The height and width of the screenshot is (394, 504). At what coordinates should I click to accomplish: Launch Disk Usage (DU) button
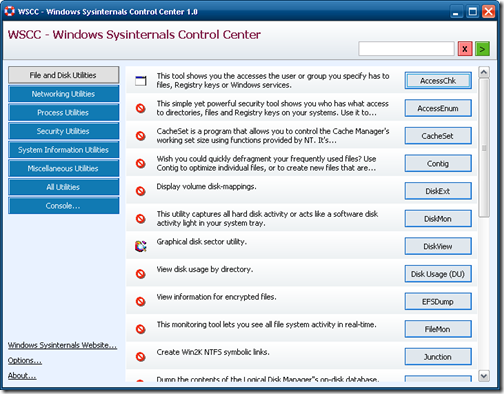pos(438,274)
